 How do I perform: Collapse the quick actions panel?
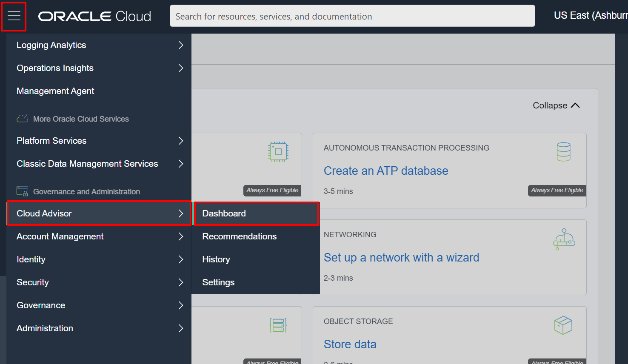556,105
